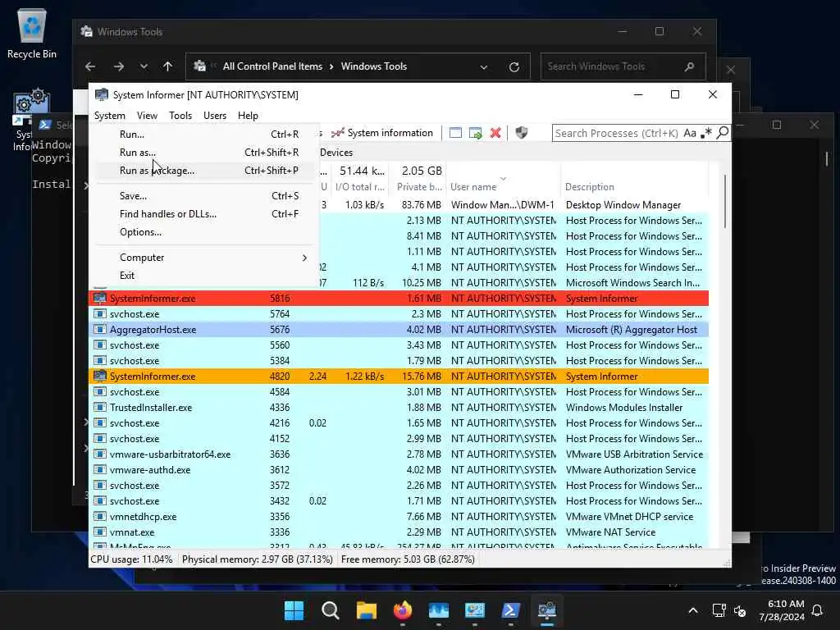Select Find handles or DLLs...
840x630 pixels.
(x=204, y=214)
